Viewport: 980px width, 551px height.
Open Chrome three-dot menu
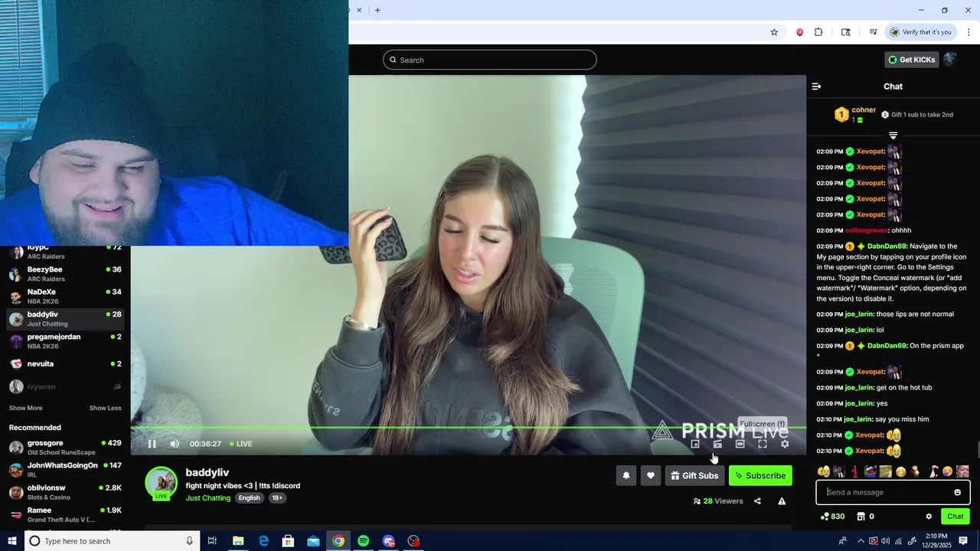click(x=969, y=32)
